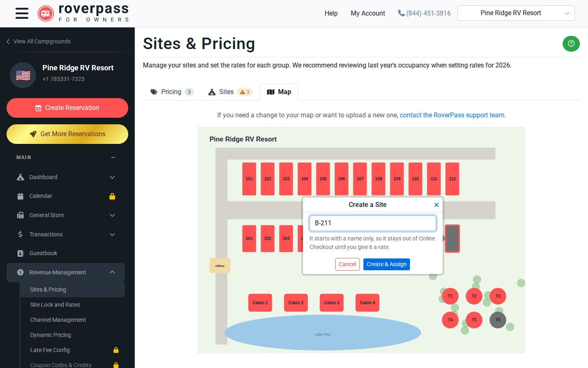Click the RoverPass logo icon

click(x=46, y=13)
